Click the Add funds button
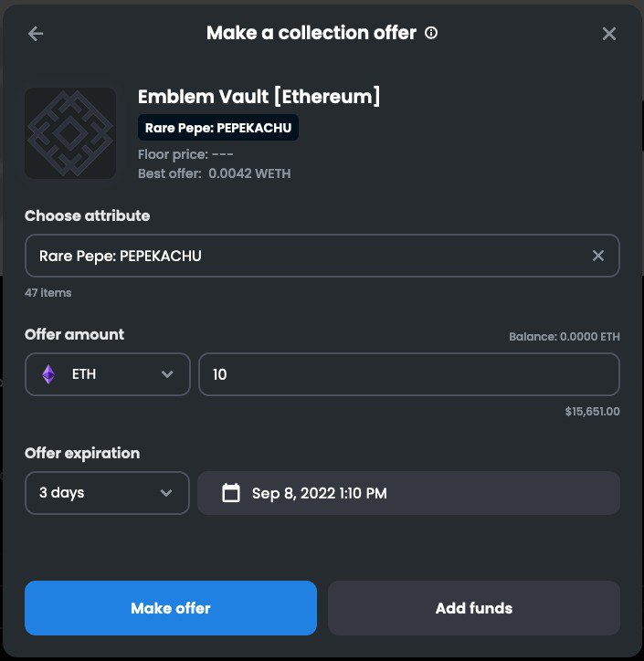644x661 pixels. (474, 608)
